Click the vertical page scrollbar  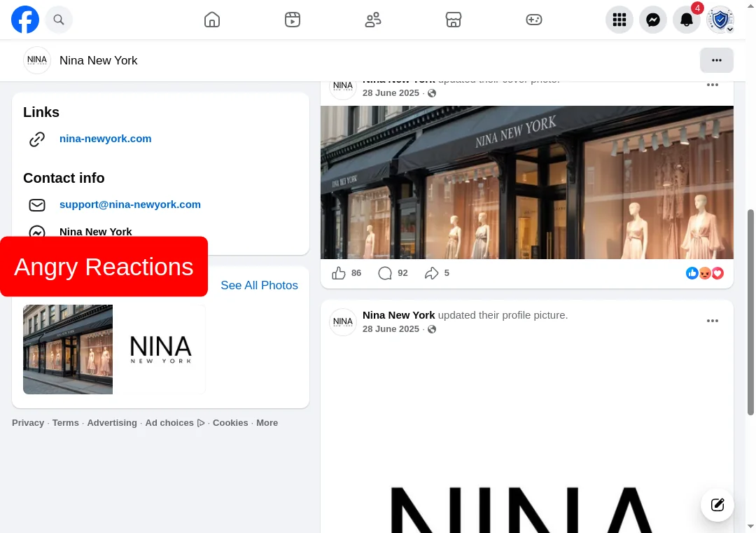point(750,312)
